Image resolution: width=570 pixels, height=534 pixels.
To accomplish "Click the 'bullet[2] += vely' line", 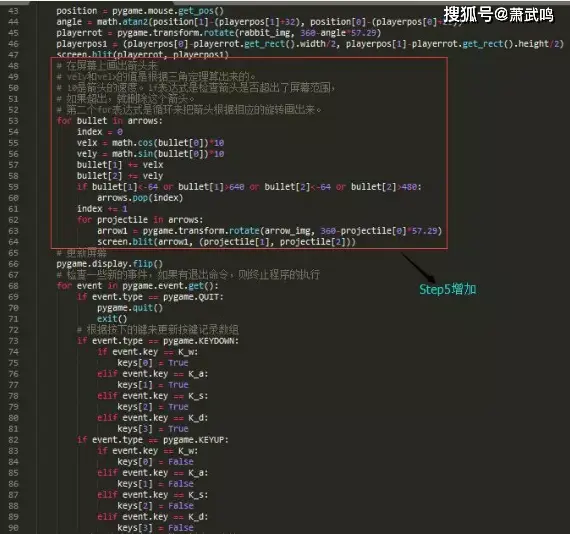I will (120, 176).
